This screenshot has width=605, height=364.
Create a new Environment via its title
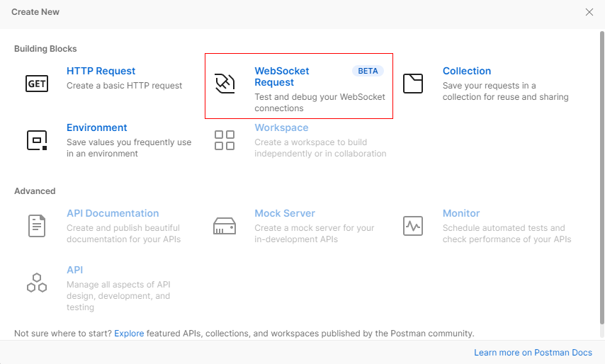[97, 127]
